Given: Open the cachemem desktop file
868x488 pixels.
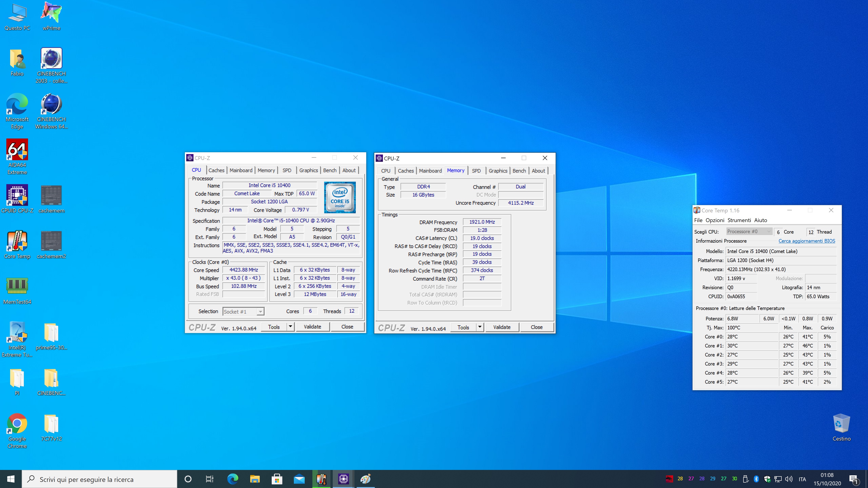Looking at the screenshot, I should pyautogui.click(x=51, y=199).
